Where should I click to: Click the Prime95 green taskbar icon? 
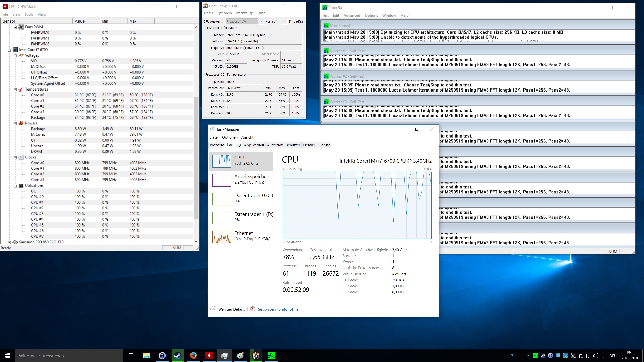271,356
